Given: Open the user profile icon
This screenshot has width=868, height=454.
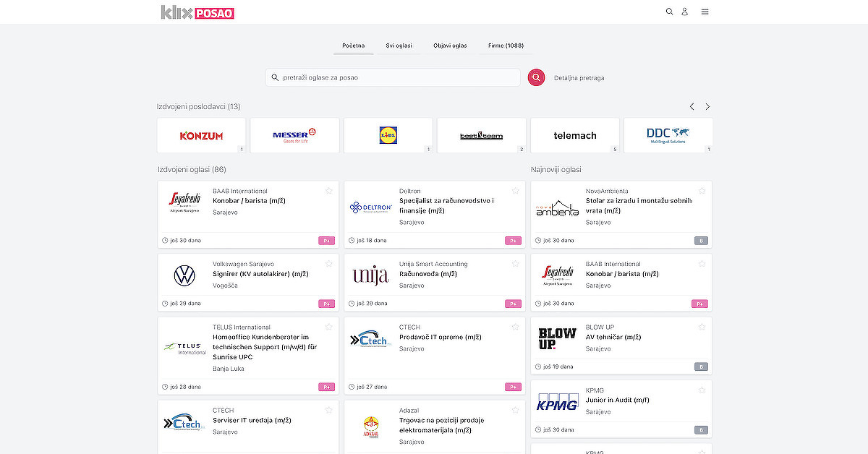Looking at the screenshot, I should [684, 12].
